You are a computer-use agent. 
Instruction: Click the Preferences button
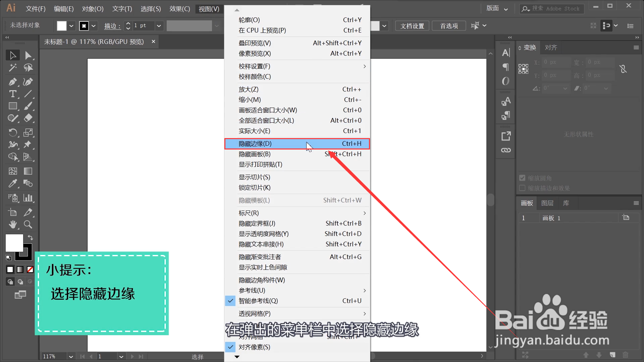coord(449,26)
